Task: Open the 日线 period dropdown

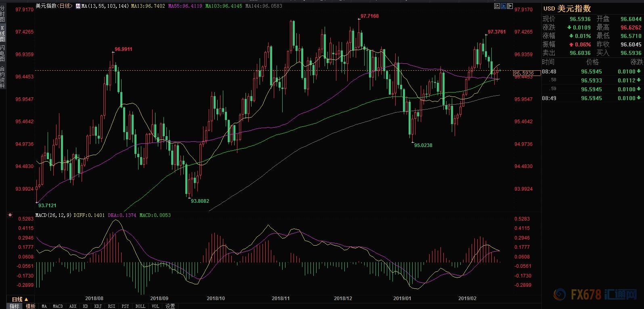Action: [20, 299]
